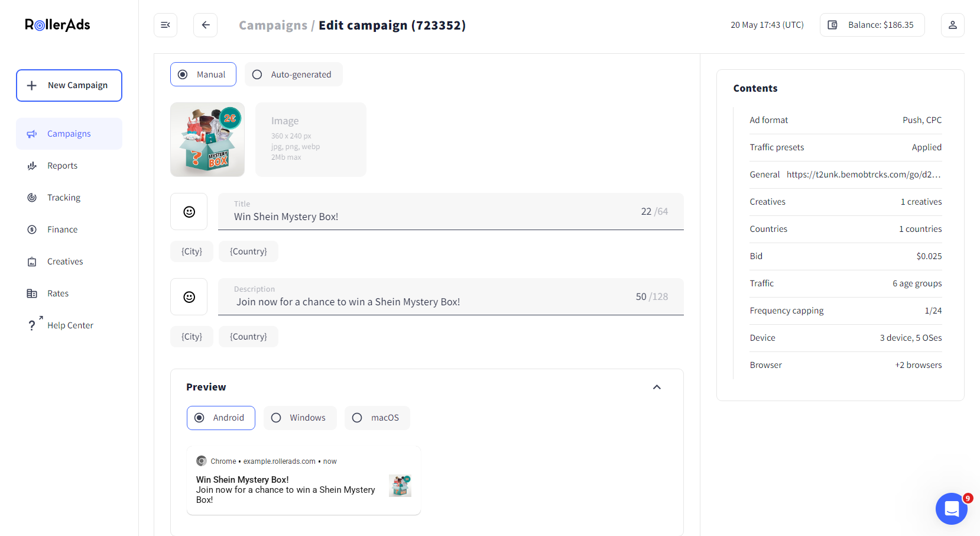
Task: Click the Finance coin icon
Action: pos(32,230)
